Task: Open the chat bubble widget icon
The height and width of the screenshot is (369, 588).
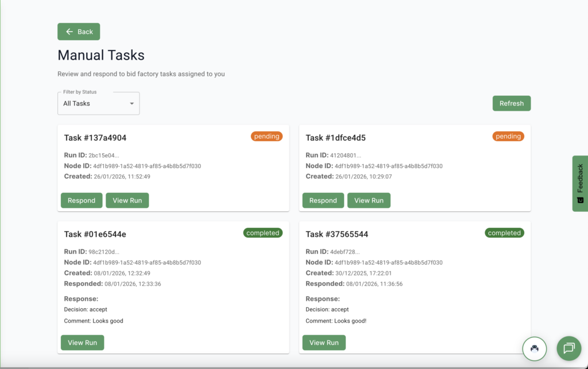Action: [x=568, y=348]
